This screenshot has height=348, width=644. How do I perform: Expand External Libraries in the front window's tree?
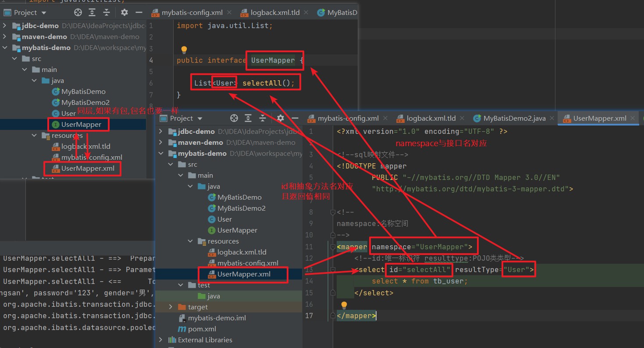[x=161, y=340]
